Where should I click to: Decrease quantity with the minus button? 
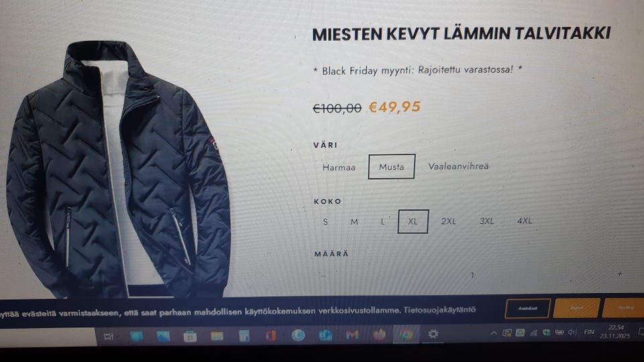[323, 276]
